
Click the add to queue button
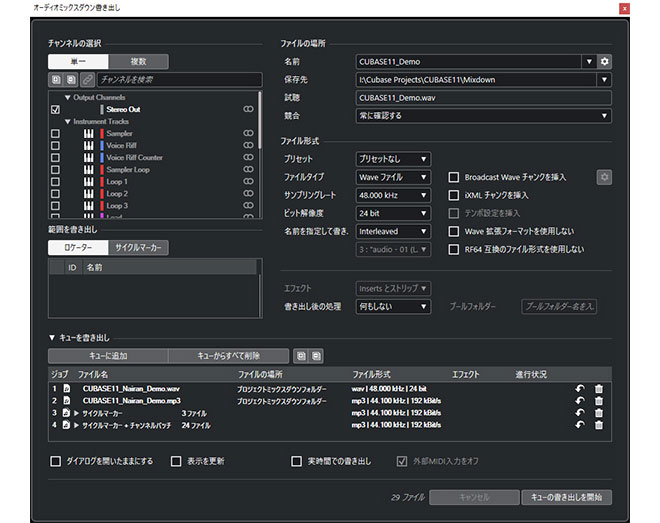[x=108, y=356]
